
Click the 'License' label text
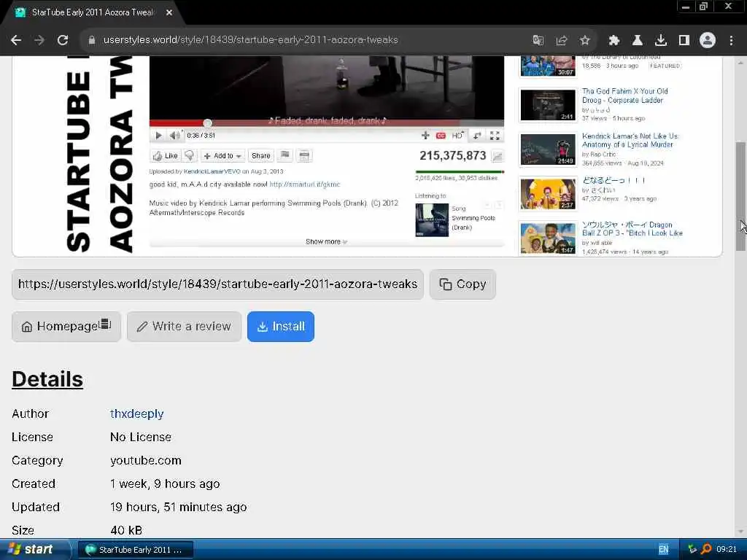(x=32, y=437)
